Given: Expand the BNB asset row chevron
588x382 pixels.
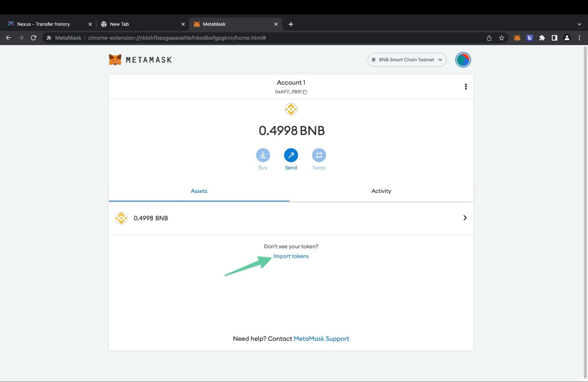Looking at the screenshot, I should pos(465,218).
